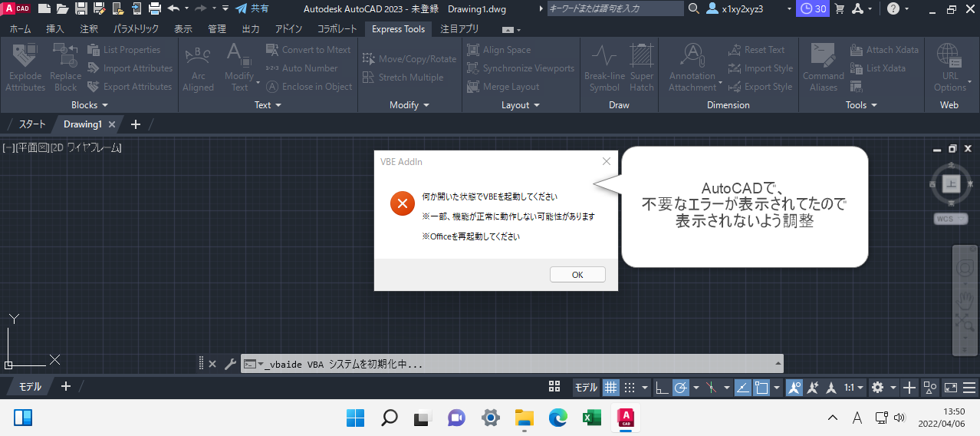This screenshot has width=980, height=436.
Task: Expand the Layout panel
Action: click(521, 105)
